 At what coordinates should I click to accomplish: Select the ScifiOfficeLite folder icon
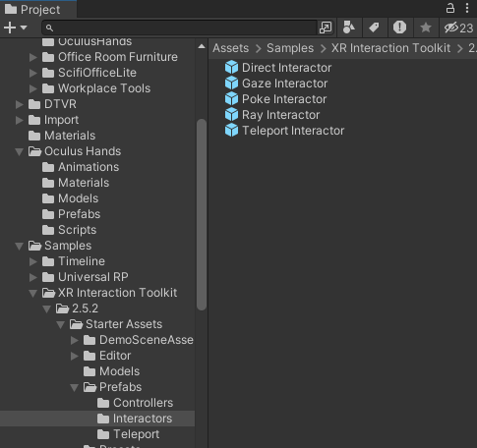click(48, 73)
